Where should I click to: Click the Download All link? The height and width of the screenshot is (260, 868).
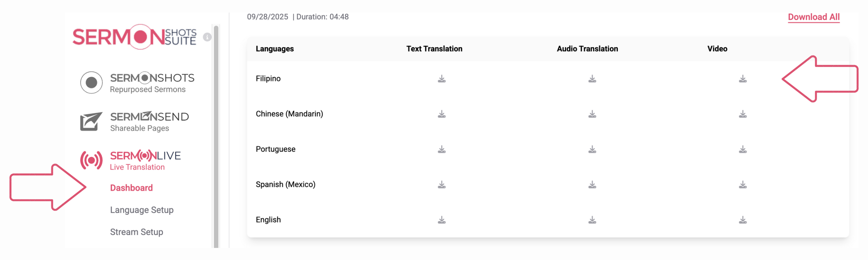tap(813, 17)
